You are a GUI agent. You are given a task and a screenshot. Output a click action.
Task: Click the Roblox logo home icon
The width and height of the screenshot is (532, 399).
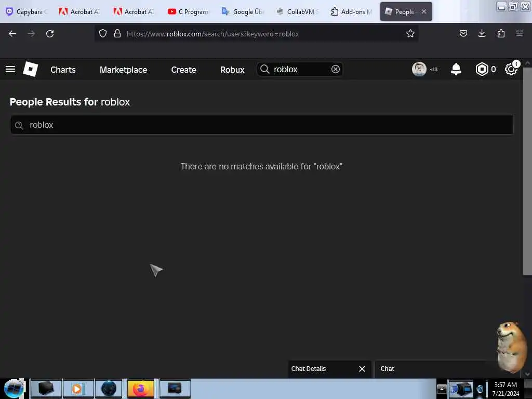tap(31, 69)
